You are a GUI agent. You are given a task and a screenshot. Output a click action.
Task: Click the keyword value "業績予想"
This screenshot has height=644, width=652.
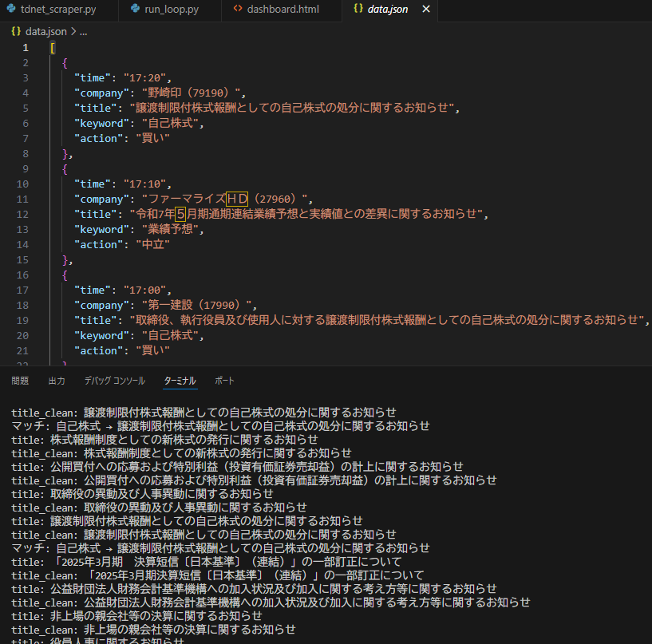click(170, 229)
